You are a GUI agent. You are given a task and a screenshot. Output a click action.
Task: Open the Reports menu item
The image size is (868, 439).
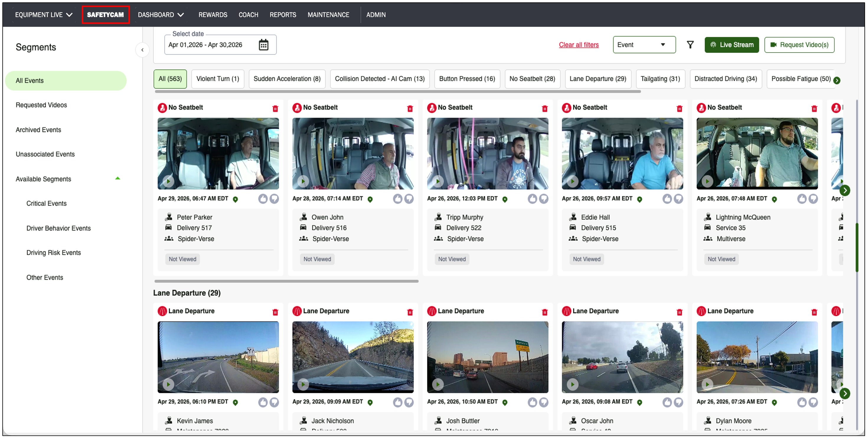click(x=283, y=15)
